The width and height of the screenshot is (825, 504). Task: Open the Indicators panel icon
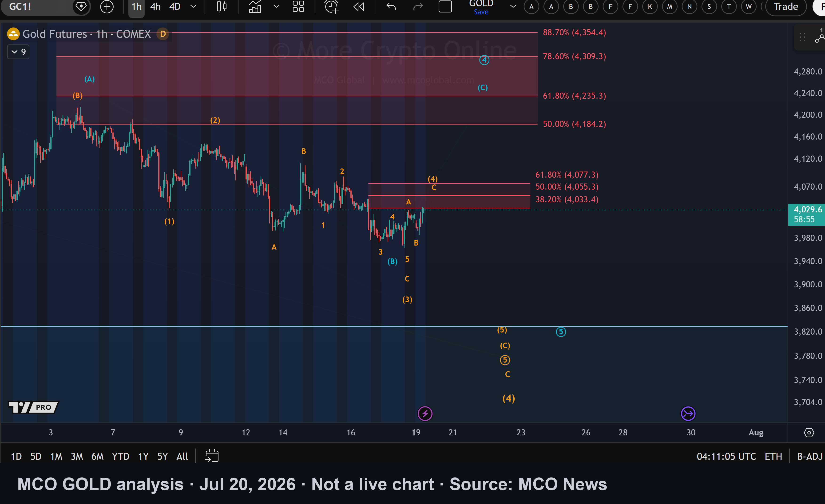click(x=255, y=7)
